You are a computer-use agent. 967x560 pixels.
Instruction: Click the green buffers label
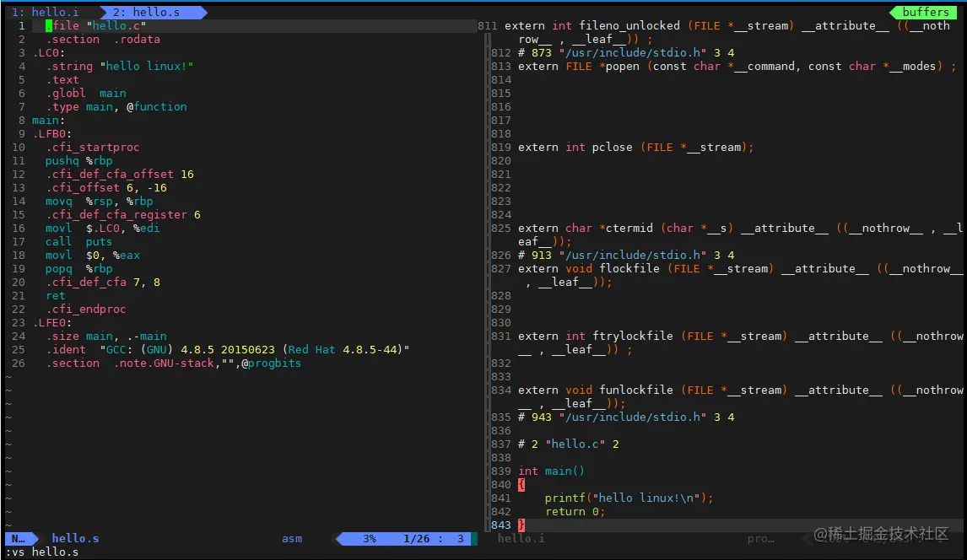(925, 12)
